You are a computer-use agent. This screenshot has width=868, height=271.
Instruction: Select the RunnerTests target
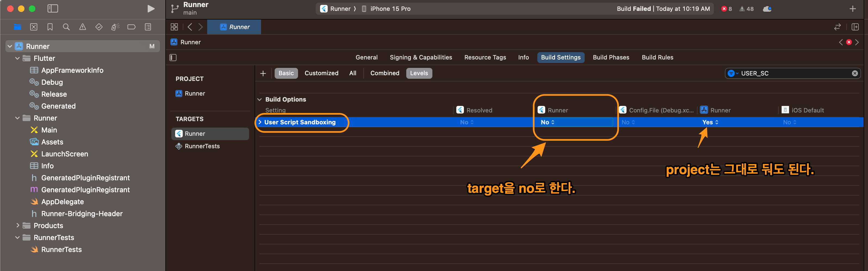click(202, 146)
